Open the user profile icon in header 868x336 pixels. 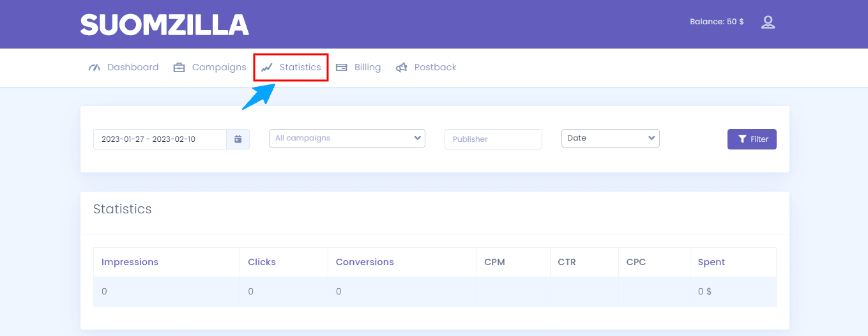click(768, 22)
